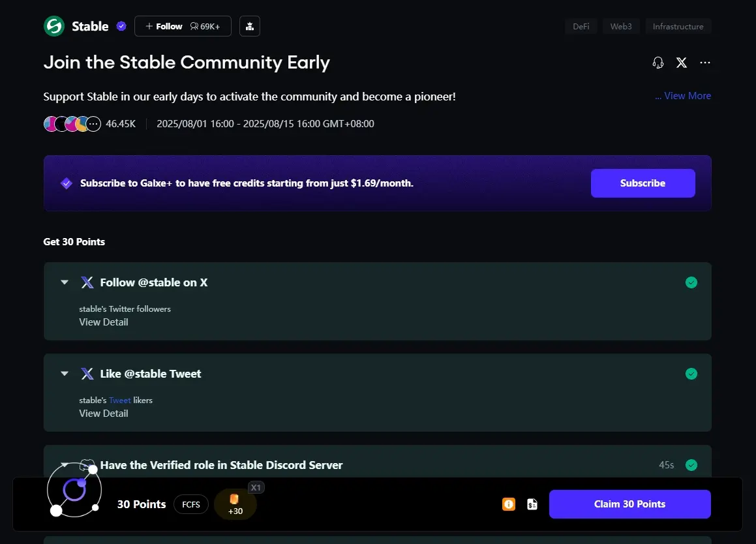The image size is (756, 544).
Task: Click the Subscribe button for Galxe+
Action: click(x=643, y=183)
